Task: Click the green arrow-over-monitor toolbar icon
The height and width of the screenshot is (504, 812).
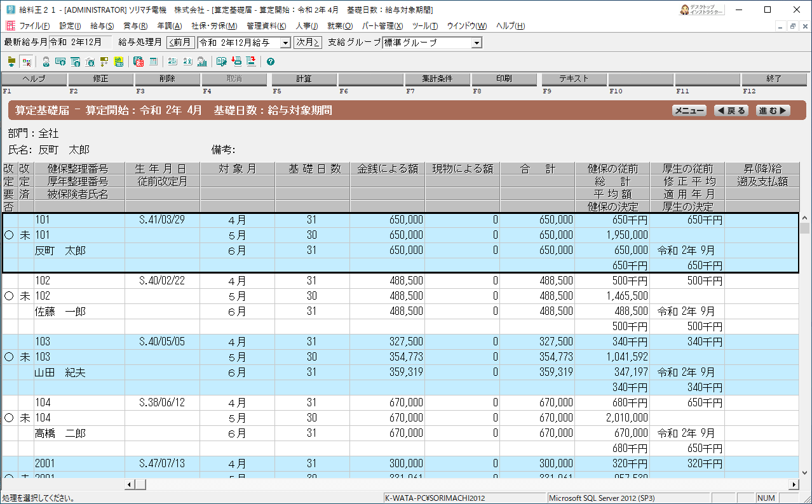Action: coord(11,62)
